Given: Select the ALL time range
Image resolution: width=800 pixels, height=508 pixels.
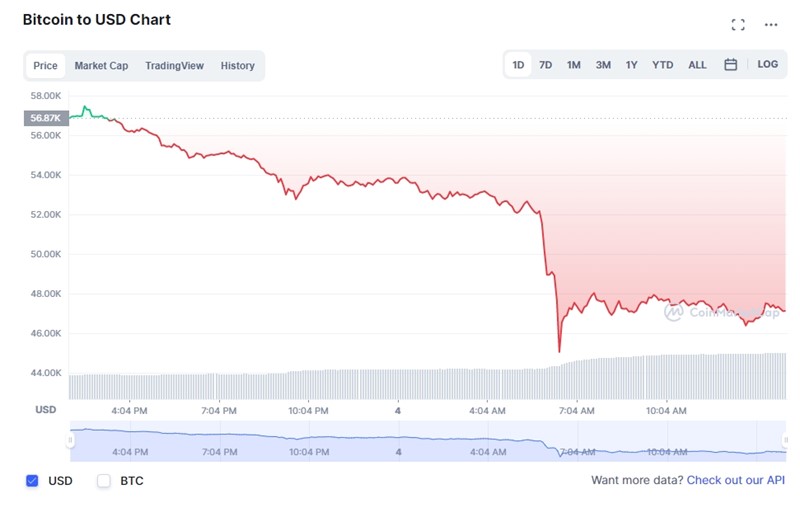Looking at the screenshot, I should pos(697,65).
